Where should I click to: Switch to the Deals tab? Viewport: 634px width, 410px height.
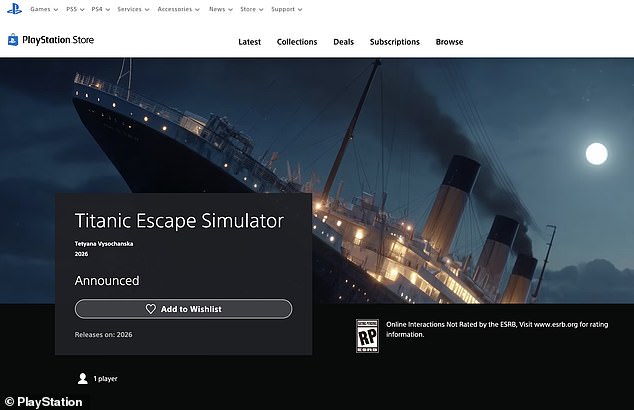[x=343, y=42]
